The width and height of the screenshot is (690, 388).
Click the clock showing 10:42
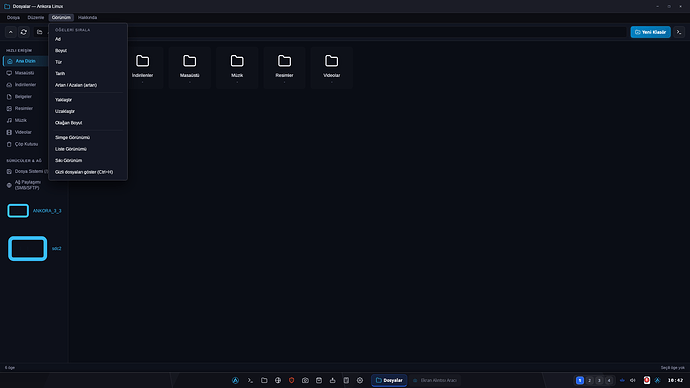pos(675,381)
